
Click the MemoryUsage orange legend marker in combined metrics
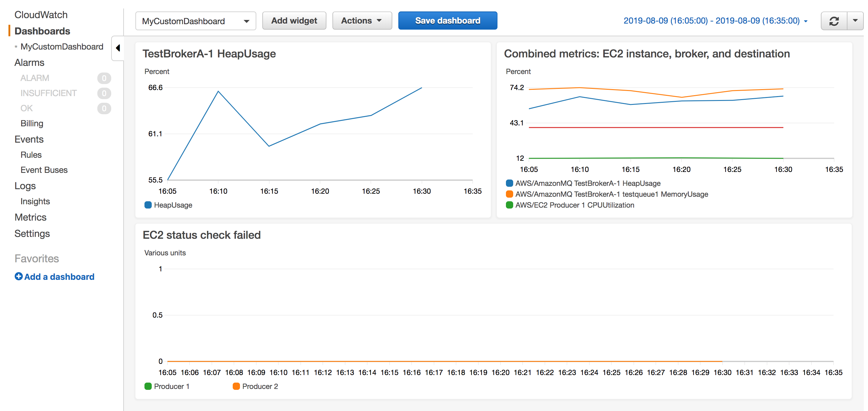(x=509, y=194)
